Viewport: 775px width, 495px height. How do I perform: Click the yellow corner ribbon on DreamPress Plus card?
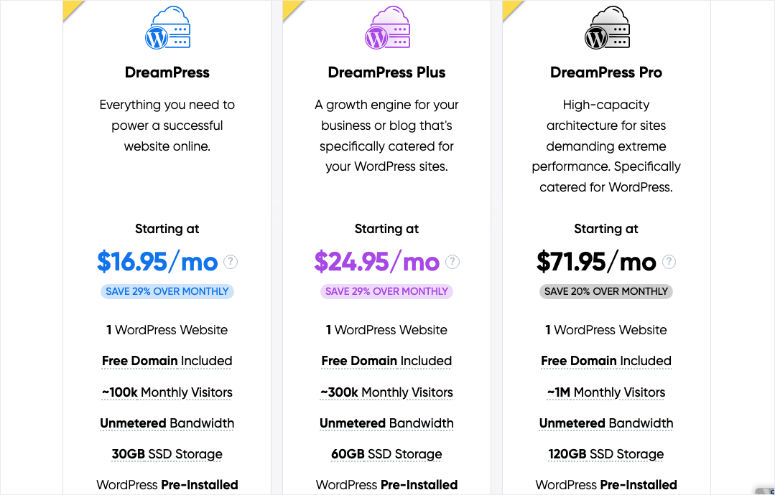[x=291, y=9]
